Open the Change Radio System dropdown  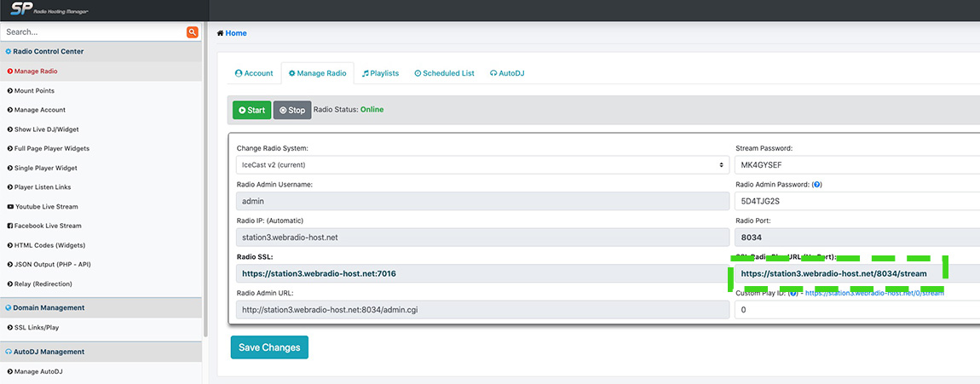click(x=482, y=164)
